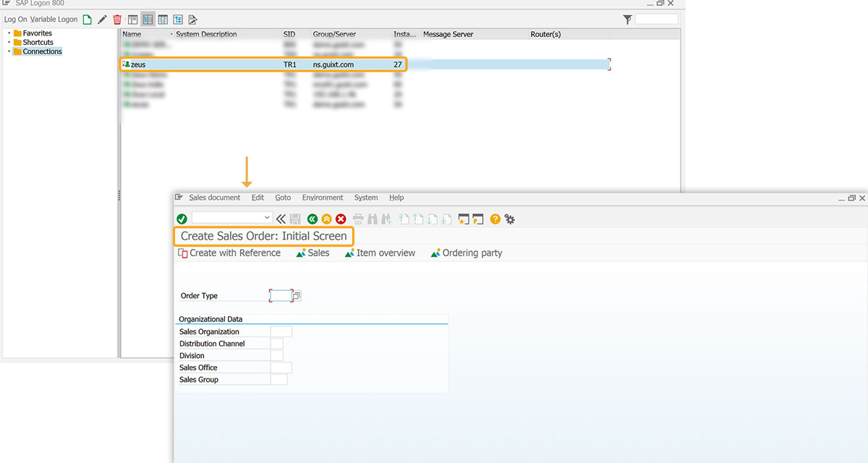
Task: Click the Last Page icon
Action: tap(447, 218)
